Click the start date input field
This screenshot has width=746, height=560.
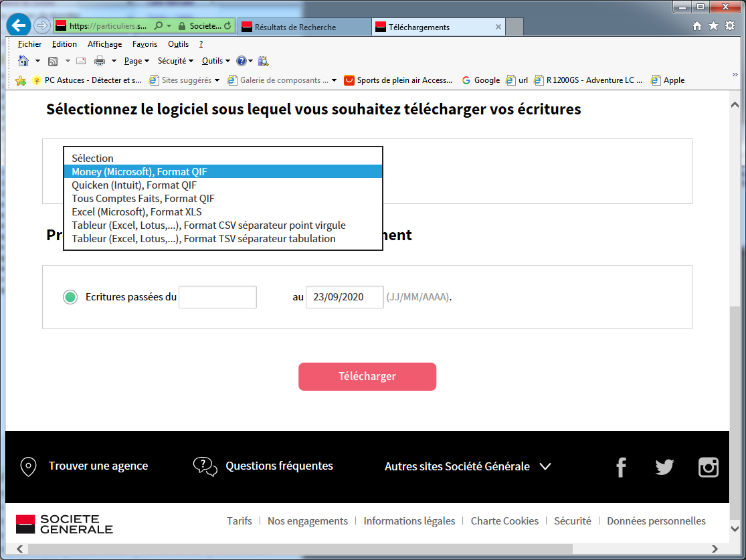(x=218, y=297)
